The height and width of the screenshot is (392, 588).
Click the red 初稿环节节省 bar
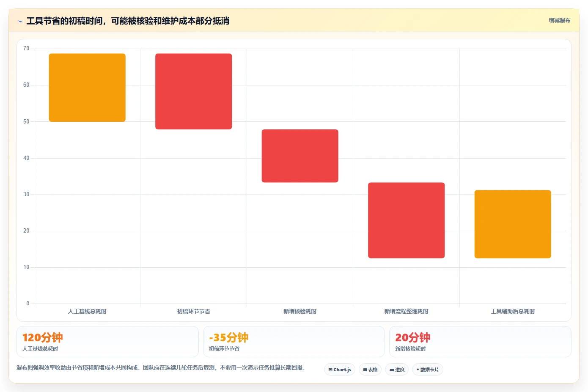[x=194, y=91]
